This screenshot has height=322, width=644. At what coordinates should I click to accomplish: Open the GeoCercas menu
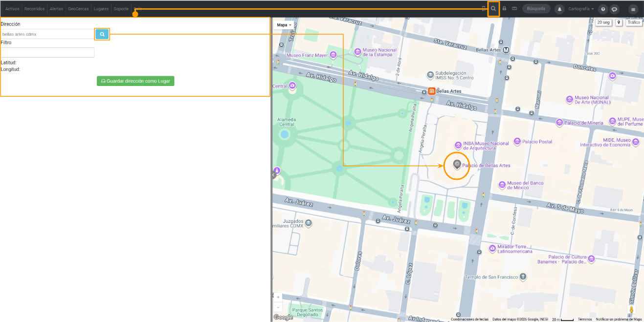pyautogui.click(x=78, y=9)
